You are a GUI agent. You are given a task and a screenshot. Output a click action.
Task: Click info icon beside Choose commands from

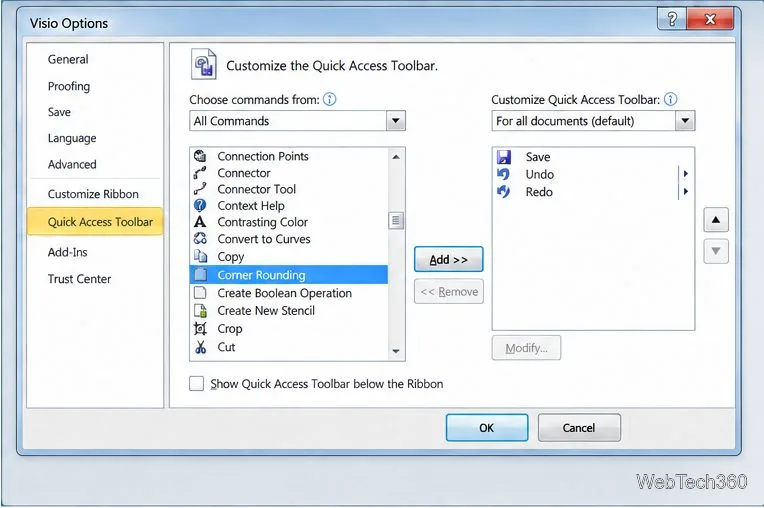tap(330, 99)
